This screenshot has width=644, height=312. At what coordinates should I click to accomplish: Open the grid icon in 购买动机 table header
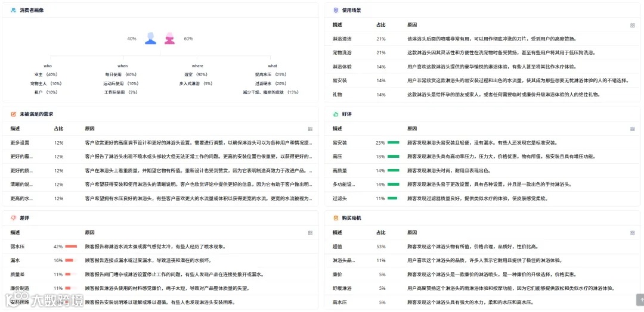tap(633, 233)
